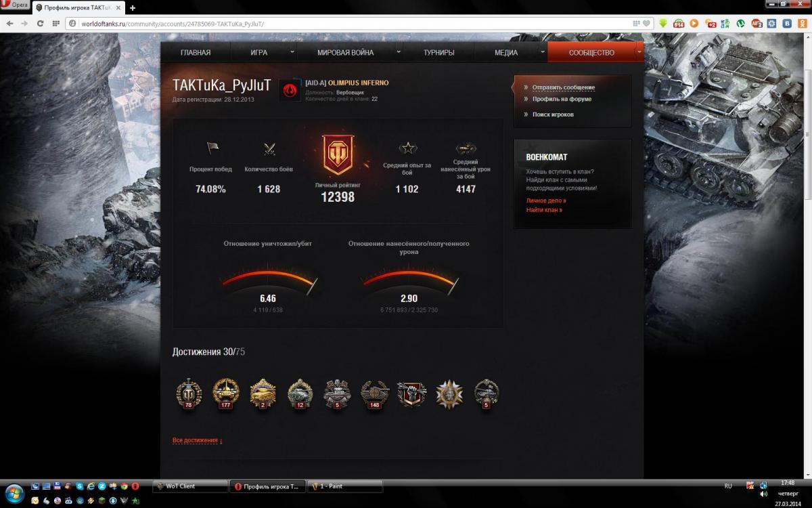Screen dimensions: 812x508
Task: Click the medal badge showing count 12
Action: (x=300, y=393)
